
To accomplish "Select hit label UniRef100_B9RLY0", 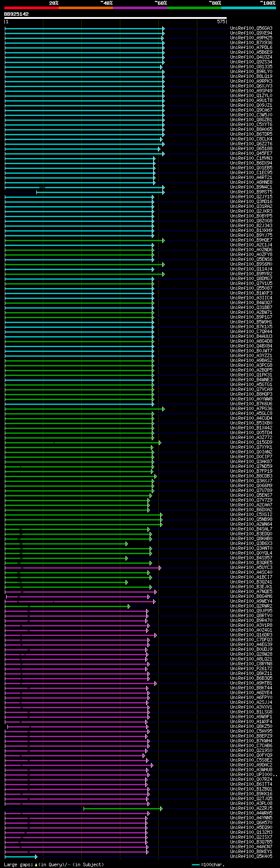I will (251, 71).
